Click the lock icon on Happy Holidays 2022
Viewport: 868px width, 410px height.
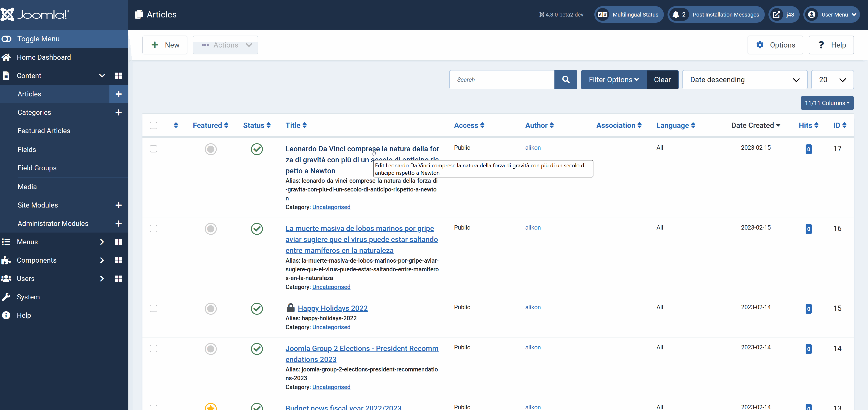click(290, 308)
